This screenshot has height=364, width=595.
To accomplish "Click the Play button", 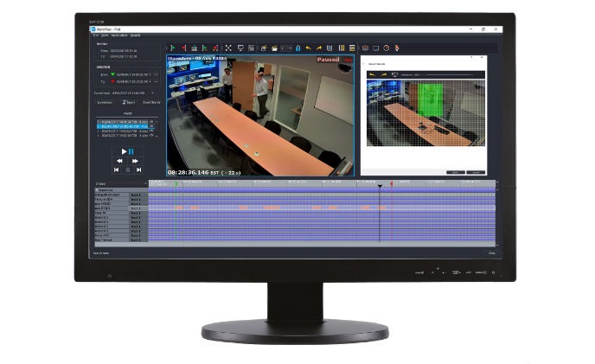I will 124,151.
